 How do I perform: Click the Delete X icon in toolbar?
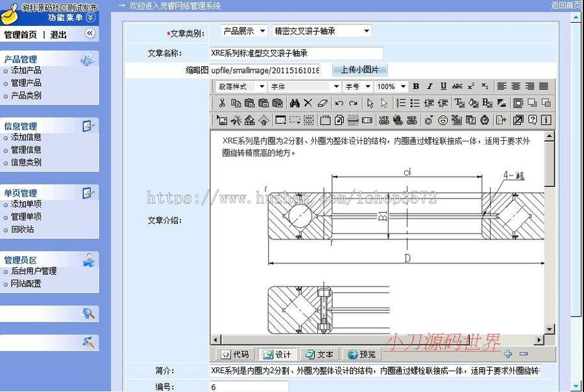coord(308,103)
